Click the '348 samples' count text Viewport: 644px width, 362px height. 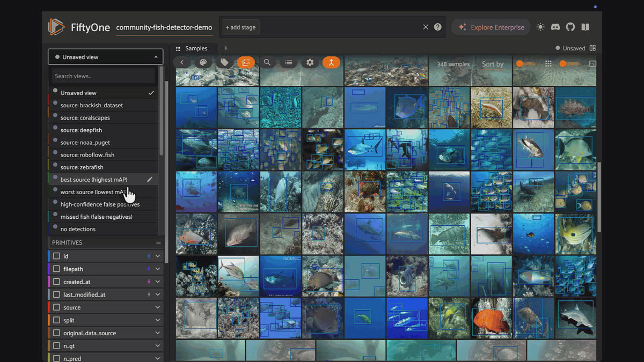[453, 64]
